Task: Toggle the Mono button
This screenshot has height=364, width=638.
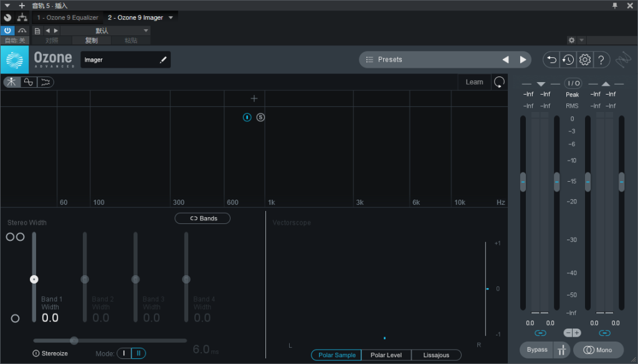Action: point(598,350)
